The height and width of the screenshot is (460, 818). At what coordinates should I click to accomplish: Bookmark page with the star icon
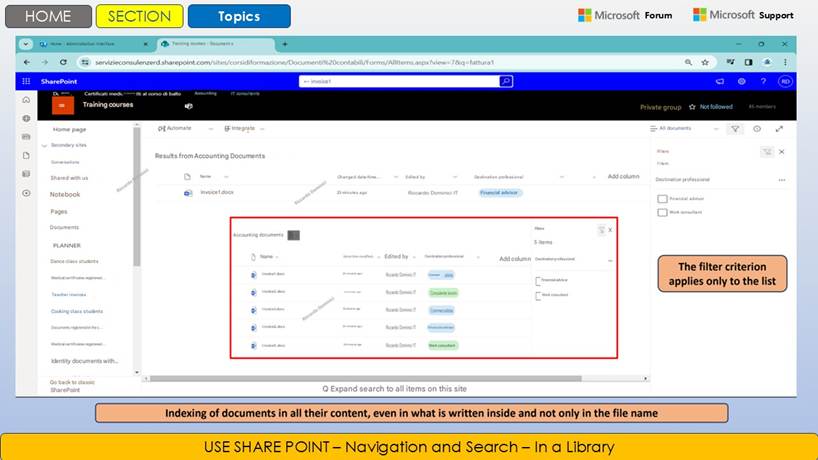coord(705,62)
